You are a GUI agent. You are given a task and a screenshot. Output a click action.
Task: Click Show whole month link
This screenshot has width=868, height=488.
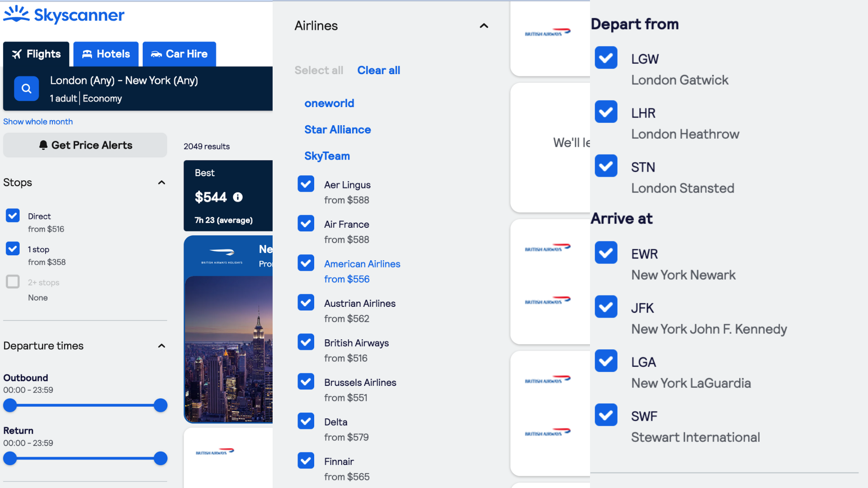pyautogui.click(x=38, y=122)
